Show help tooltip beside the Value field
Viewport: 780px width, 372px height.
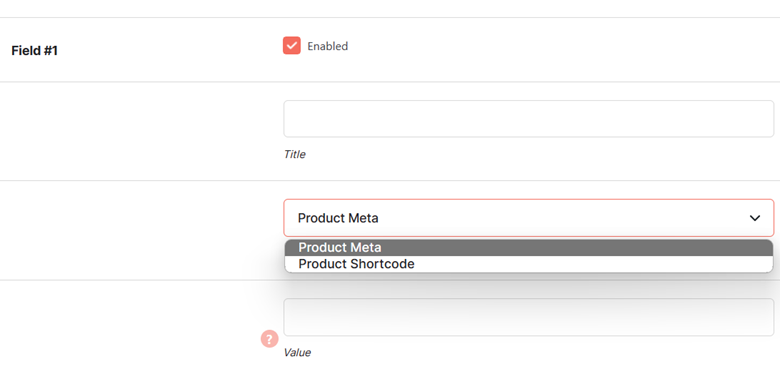[269, 339]
